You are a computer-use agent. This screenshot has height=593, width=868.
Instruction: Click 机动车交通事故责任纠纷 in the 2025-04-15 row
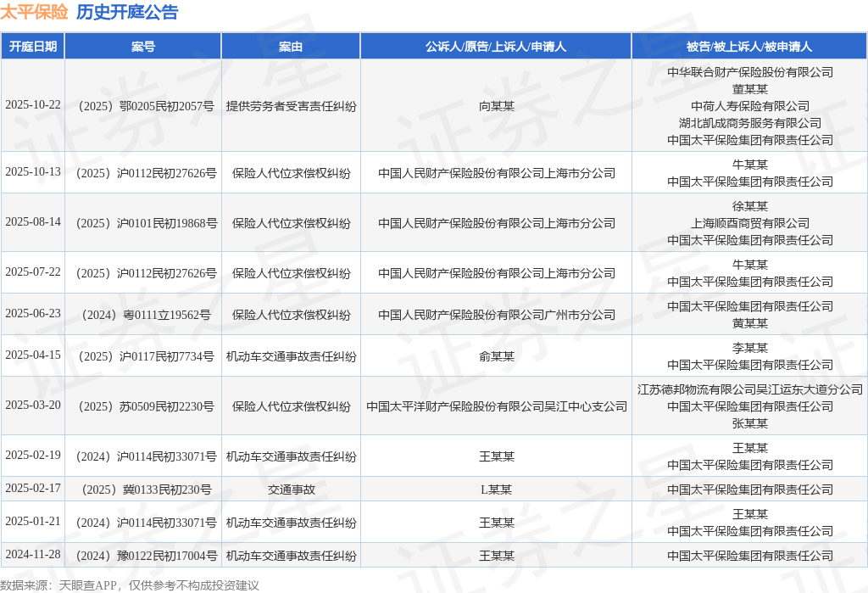[291, 356]
